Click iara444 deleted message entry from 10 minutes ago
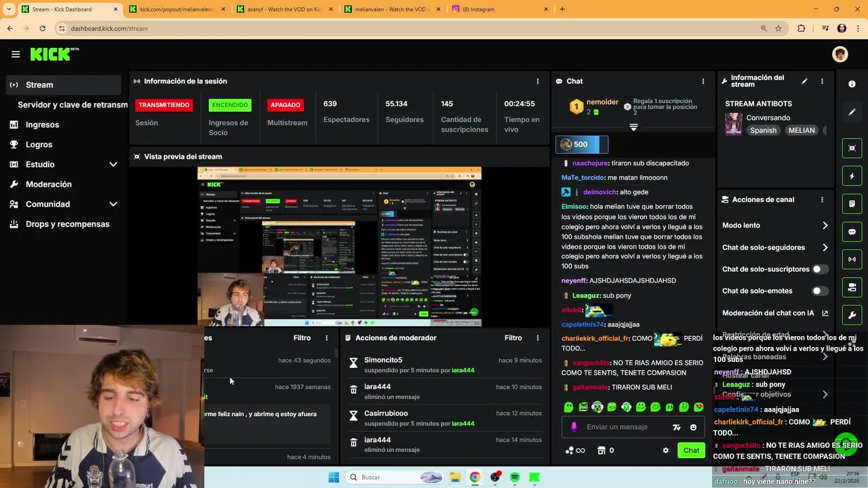 pos(445,391)
